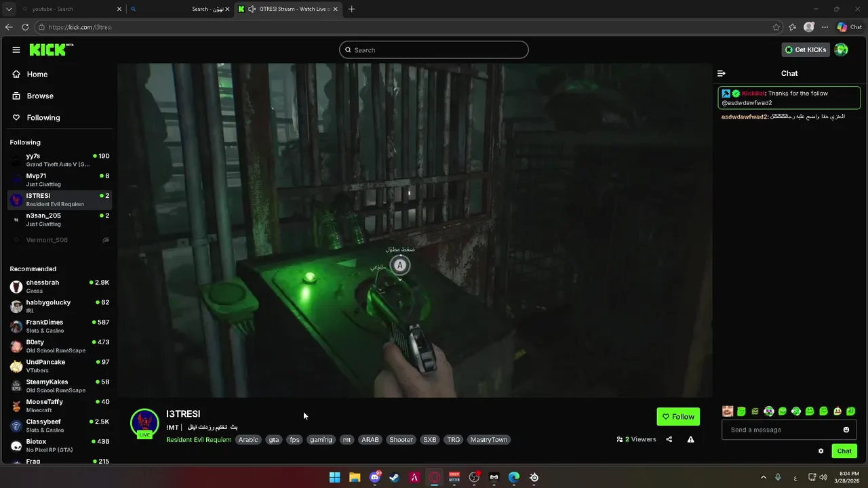Open the emoji picker in chat

click(x=846, y=430)
